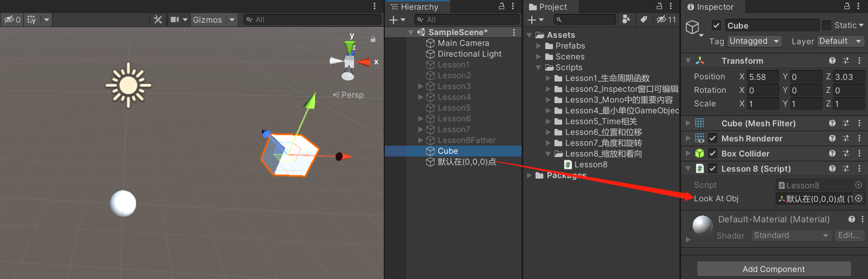Viewport: 868px width, 279px height.
Task: Toggle the scene grid visibility icon
Action: click(32, 19)
